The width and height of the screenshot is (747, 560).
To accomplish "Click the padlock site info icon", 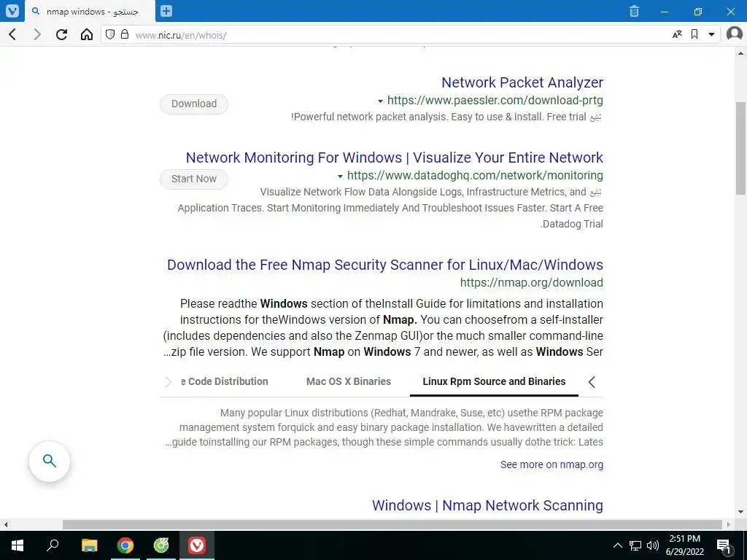I will pos(125,34).
